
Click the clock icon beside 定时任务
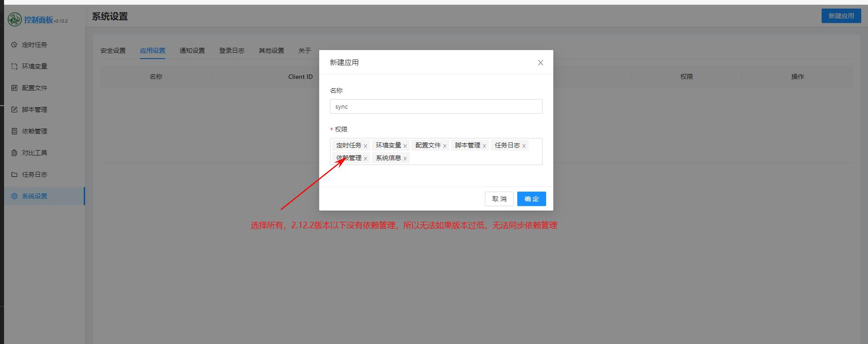pyautogui.click(x=14, y=45)
